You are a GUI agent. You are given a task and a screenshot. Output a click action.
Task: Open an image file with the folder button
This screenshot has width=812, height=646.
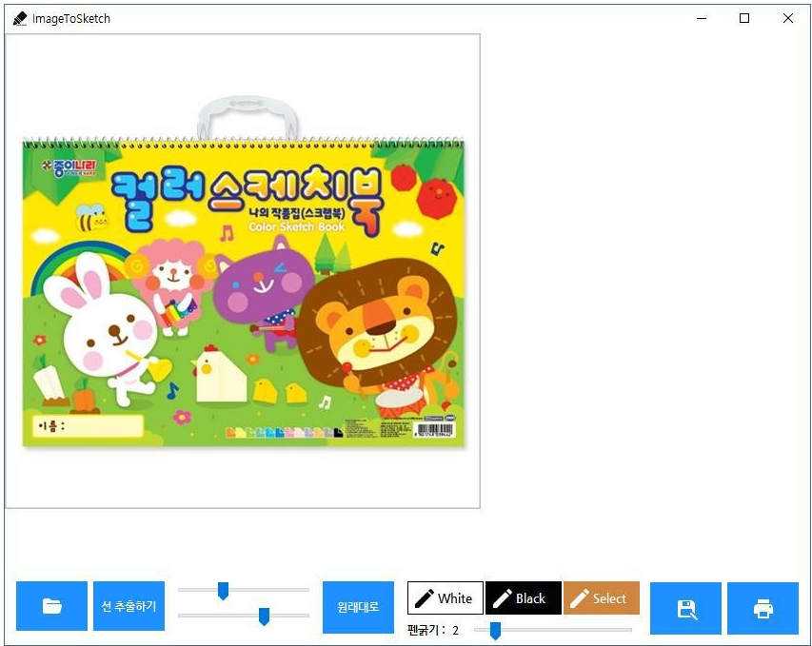51,606
